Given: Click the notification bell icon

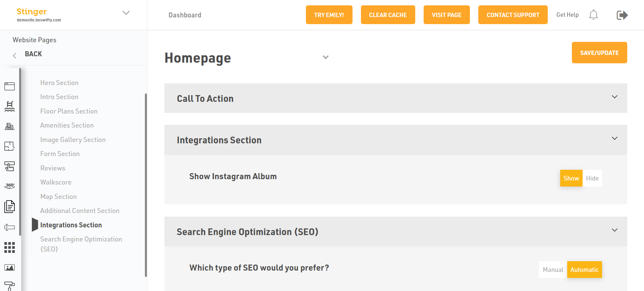Looking at the screenshot, I should coord(593,15).
